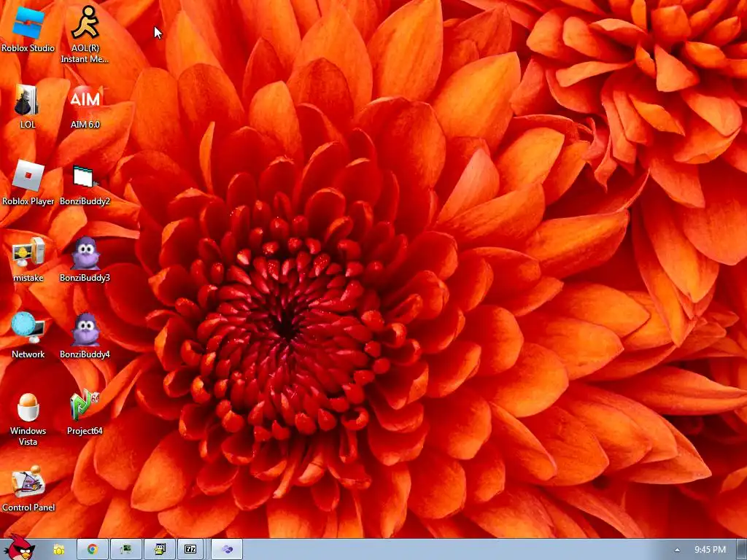The image size is (747, 560).
Task: Open the pinned folder icon in taskbar
Action: click(x=58, y=550)
